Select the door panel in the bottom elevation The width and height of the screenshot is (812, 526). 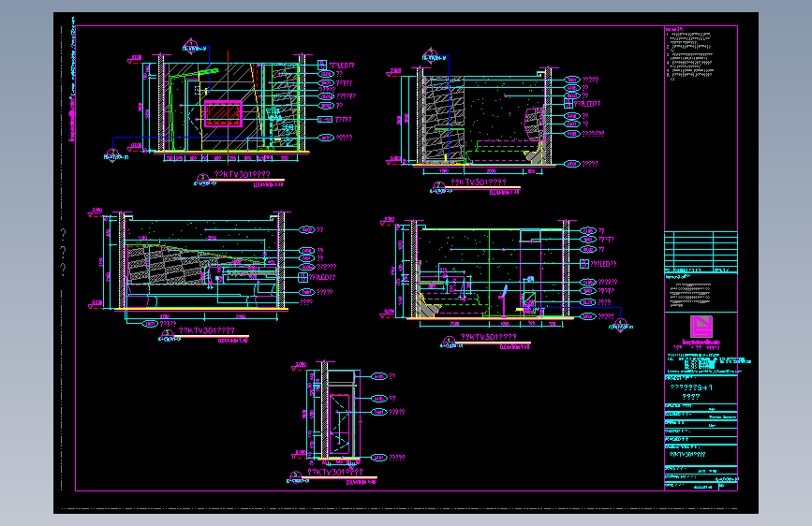[x=340, y=424]
